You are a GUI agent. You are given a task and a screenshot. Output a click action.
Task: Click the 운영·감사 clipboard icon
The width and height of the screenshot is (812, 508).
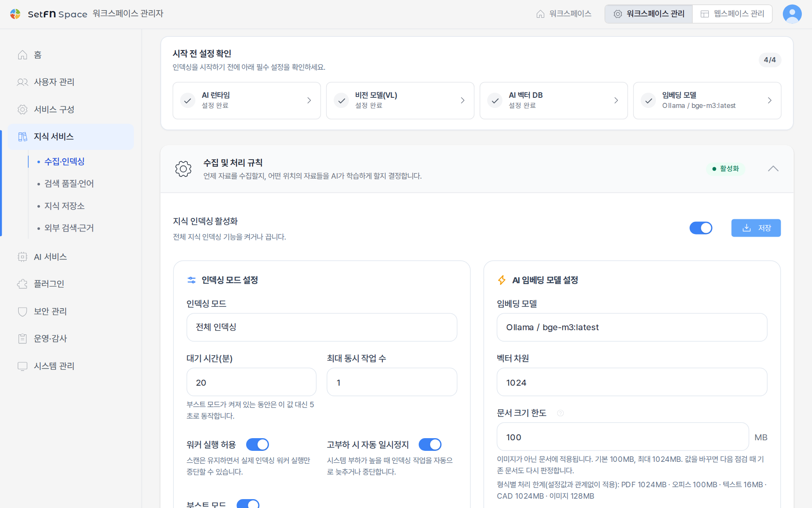point(22,339)
